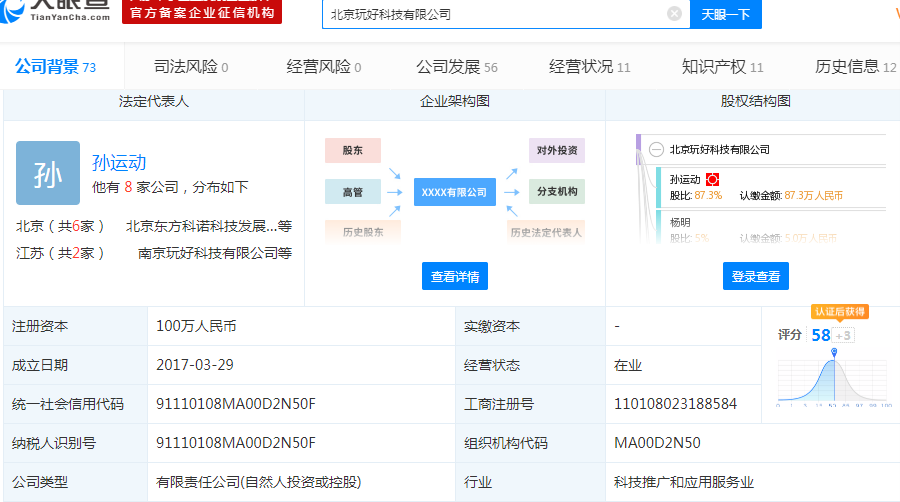Click the score value 58
This screenshot has height=502, width=900.
(x=821, y=335)
